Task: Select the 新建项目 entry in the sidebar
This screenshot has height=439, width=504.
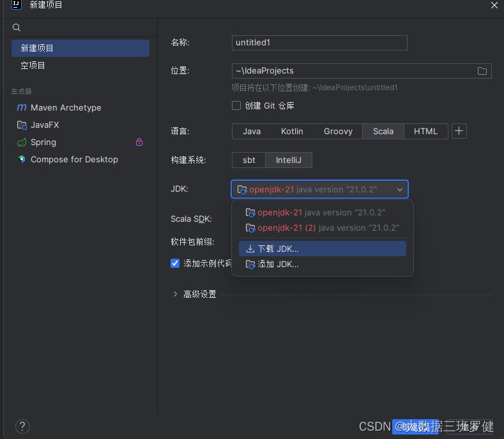Action: tap(80, 48)
